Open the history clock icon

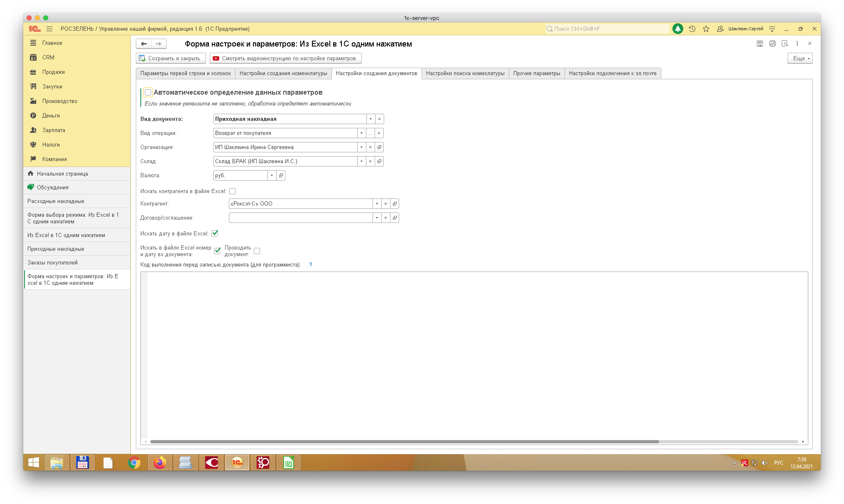[692, 29]
